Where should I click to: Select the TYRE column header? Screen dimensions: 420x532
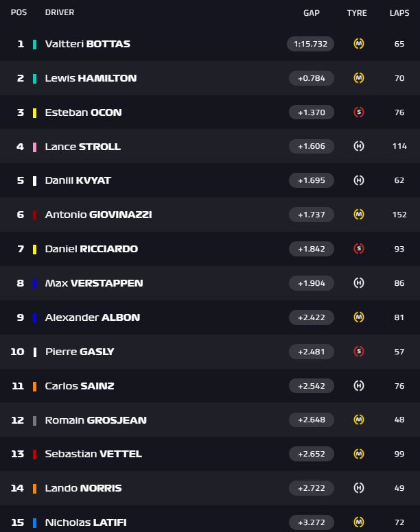[x=357, y=13]
